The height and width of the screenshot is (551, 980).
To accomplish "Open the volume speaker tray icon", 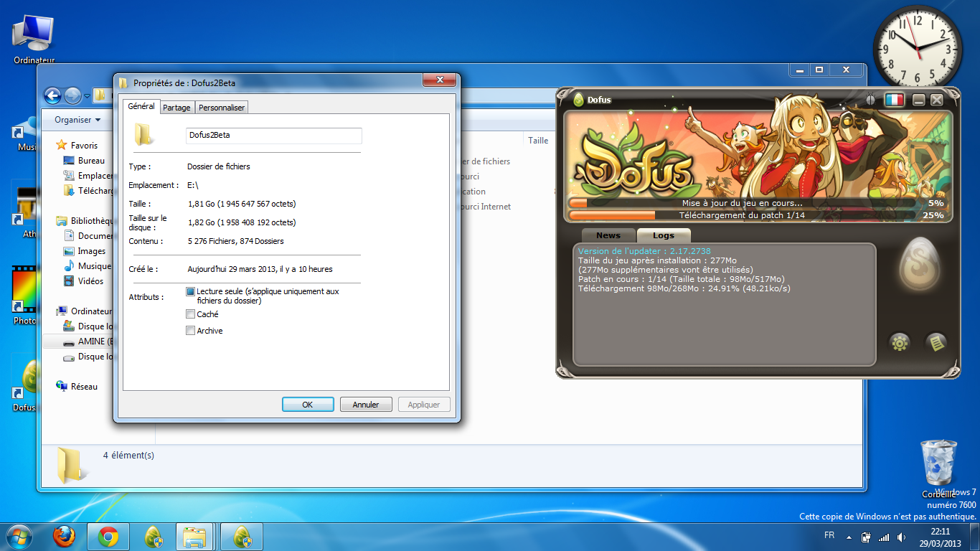I will [900, 537].
